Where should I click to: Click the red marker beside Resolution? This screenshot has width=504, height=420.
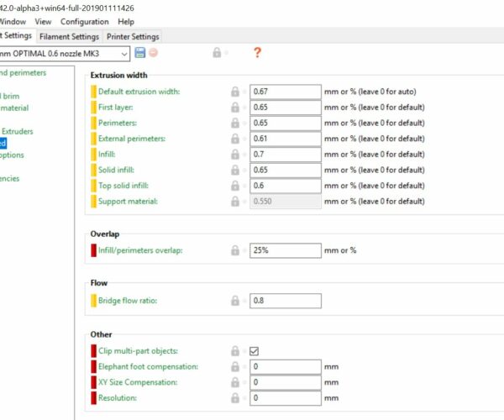[x=93, y=398]
